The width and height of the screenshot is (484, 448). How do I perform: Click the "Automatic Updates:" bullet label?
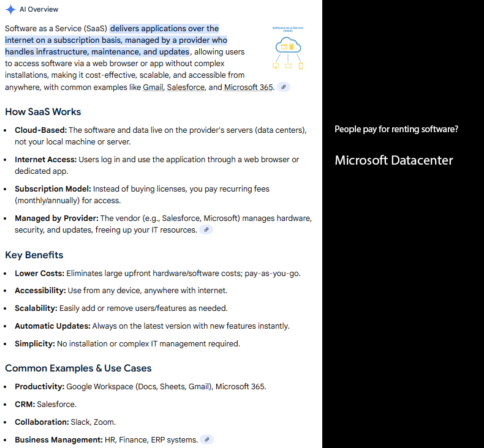coord(53,326)
